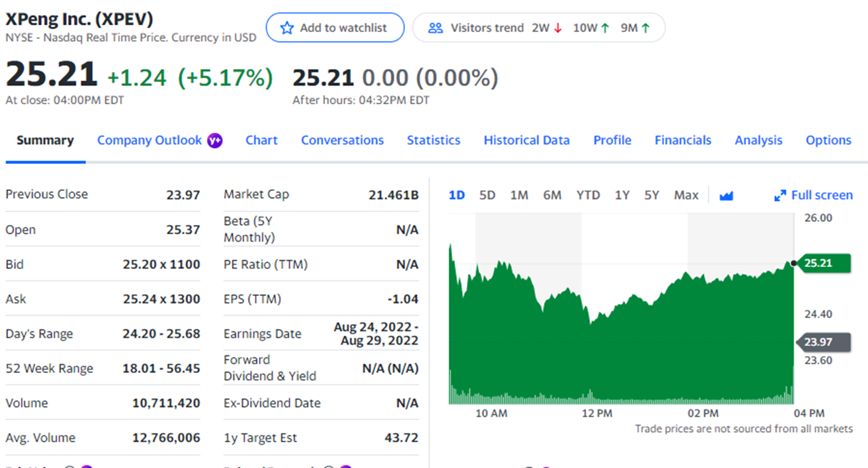Click the Ex-Dividend Date label

(272, 403)
